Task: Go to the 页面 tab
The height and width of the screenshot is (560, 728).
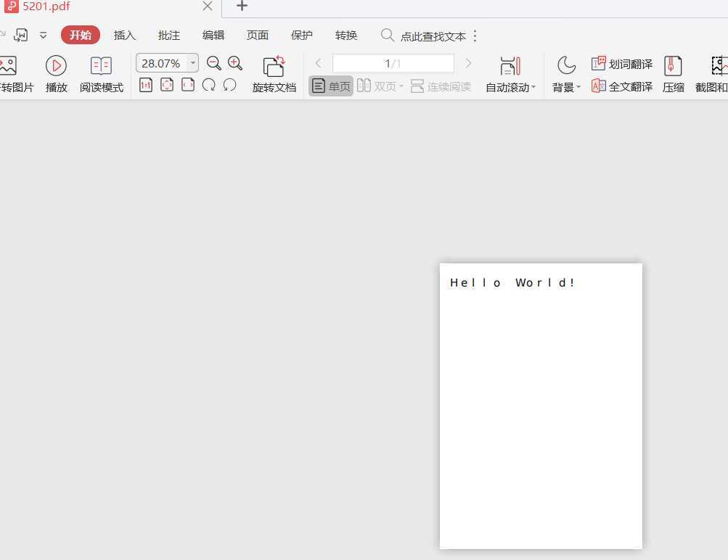Action: click(x=257, y=36)
